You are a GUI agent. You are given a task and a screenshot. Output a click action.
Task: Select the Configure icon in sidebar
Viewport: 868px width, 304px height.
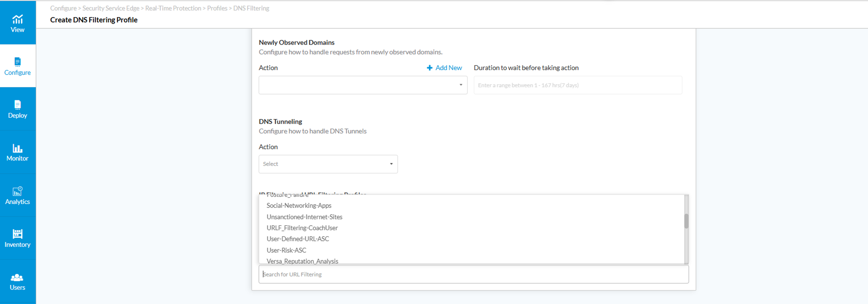click(17, 62)
